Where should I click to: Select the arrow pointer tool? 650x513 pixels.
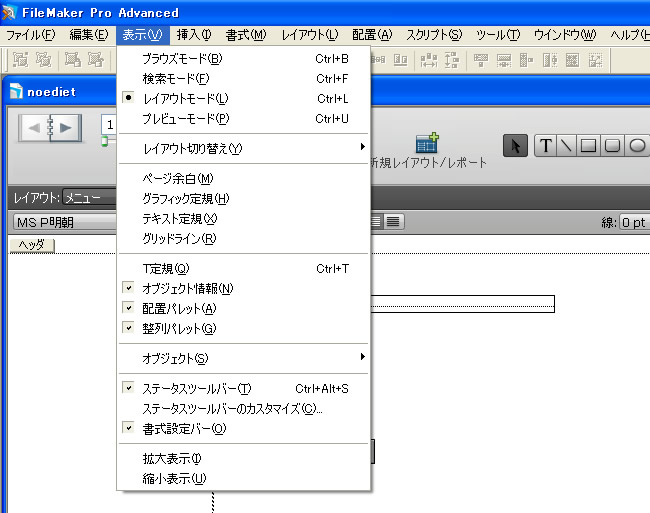click(516, 146)
